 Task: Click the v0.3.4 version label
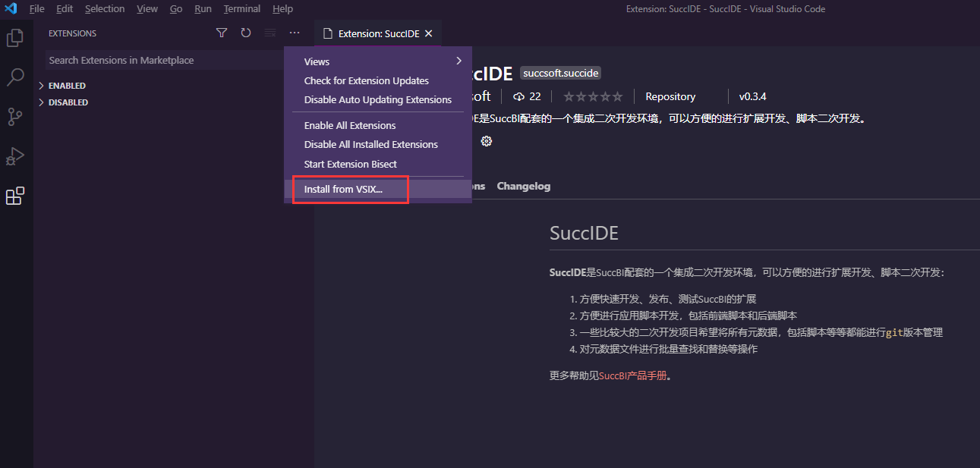point(752,96)
